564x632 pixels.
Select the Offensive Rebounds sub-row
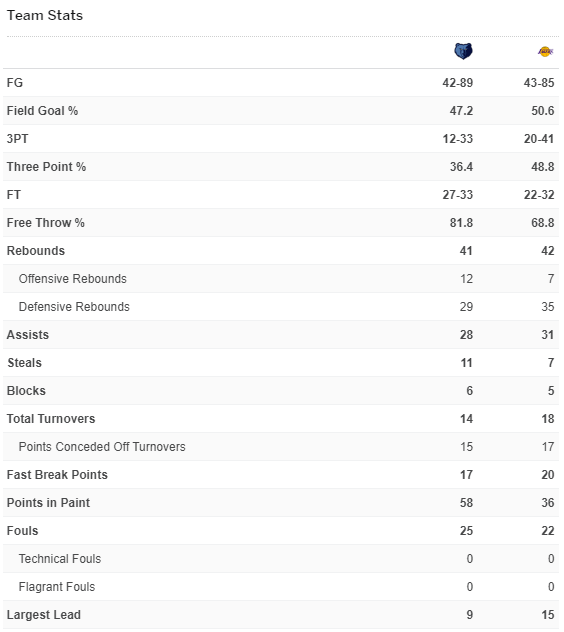(281, 279)
